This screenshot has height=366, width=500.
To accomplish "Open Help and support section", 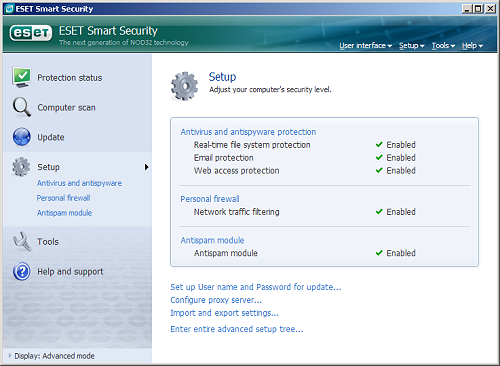I will (x=70, y=272).
